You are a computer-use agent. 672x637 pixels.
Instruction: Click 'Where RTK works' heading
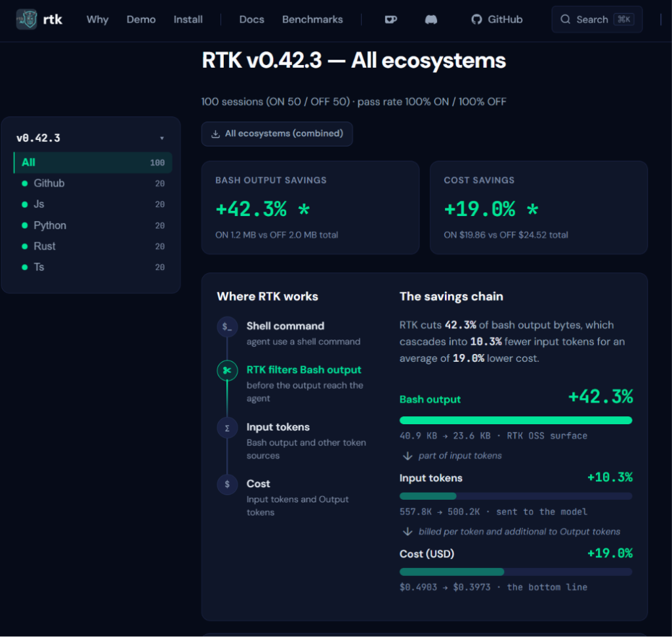coord(268,296)
